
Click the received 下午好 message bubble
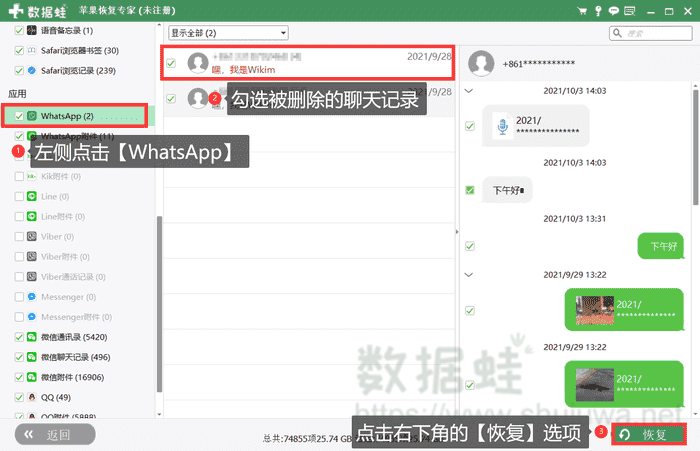507,191
